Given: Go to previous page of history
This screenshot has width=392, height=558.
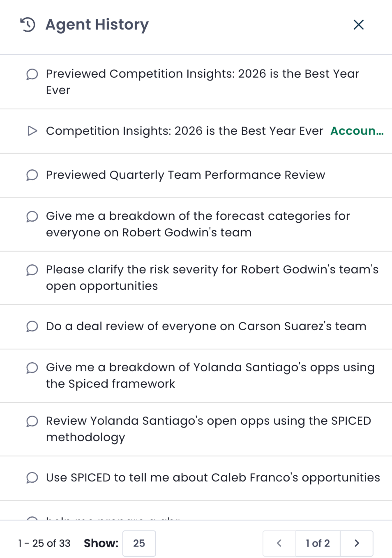Looking at the screenshot, I should tap(279, 543).
